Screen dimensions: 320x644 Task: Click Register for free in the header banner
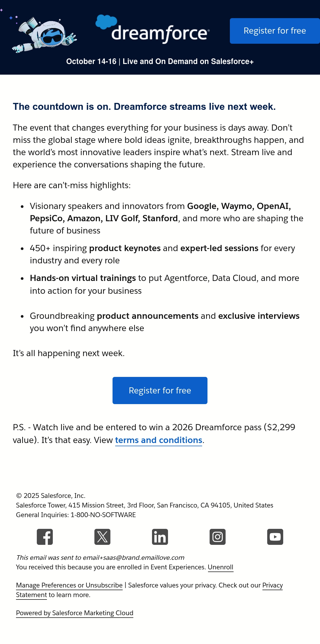(275, 31)
